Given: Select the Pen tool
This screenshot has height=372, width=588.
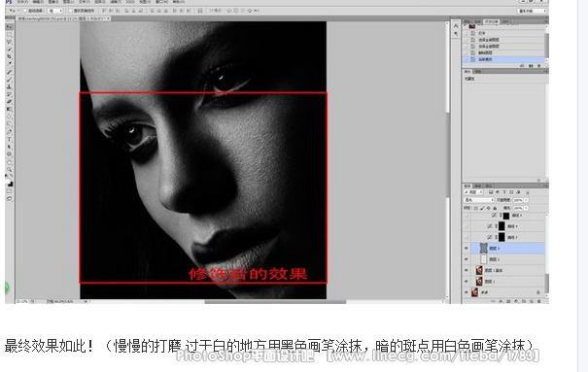Looking at the screenshot, I should (x=9, y=131).
